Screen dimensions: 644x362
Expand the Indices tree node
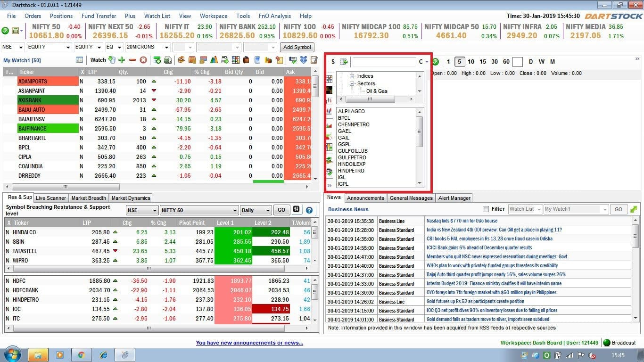pos(352,76)
